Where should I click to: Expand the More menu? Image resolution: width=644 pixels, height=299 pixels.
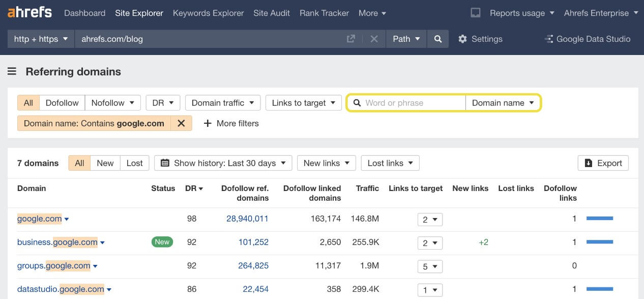[x=372, y=13]
